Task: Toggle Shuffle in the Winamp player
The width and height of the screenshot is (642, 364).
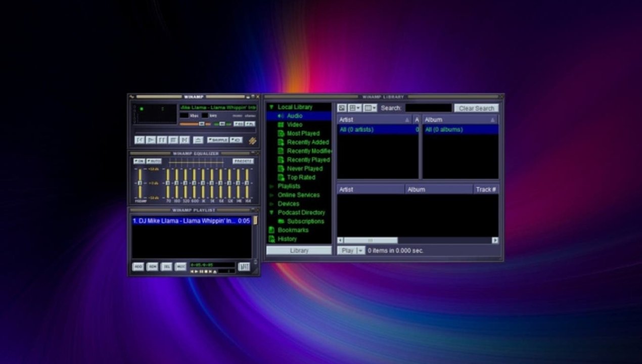Action: (217, 140)
